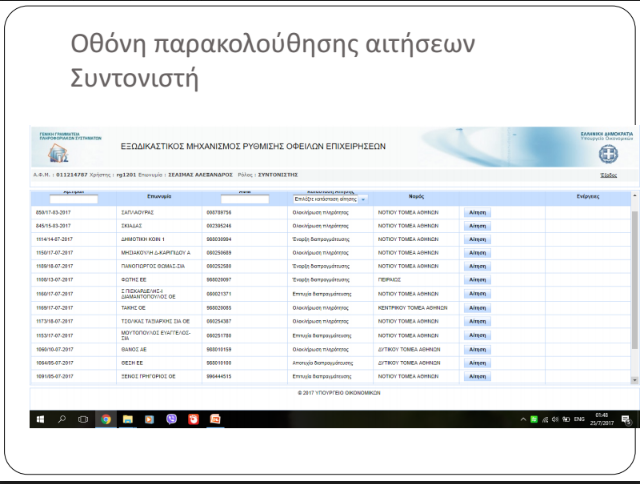640x484 pixels.
Task: Click the Windows Start button
Action: point(38,420)
